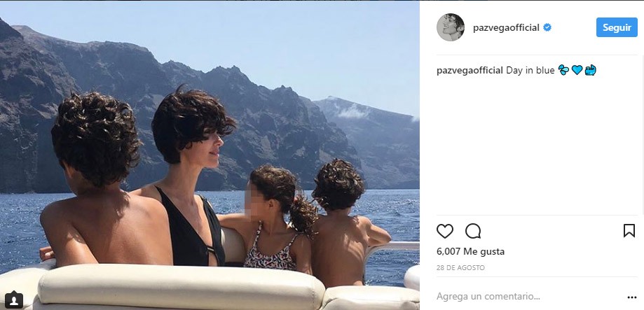This screenshot has width=644, height=310.
Task: Open pazvegaofficial username link in header
Action: (x=506, y=28)
